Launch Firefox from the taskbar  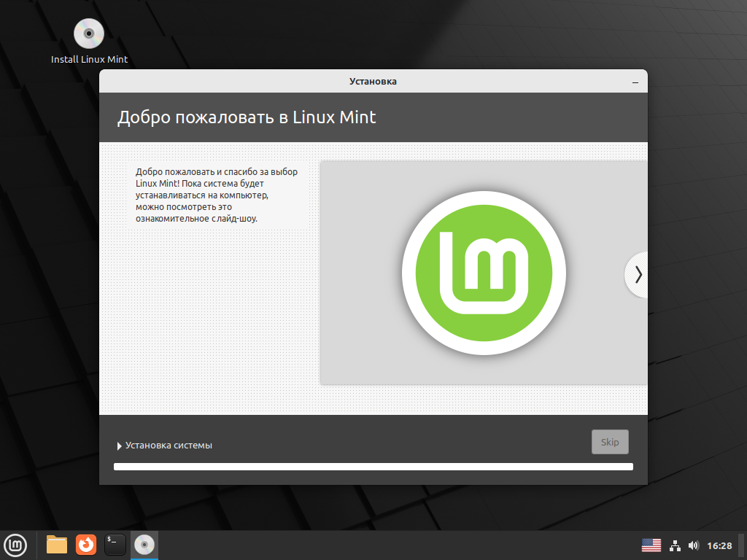(x=85, y=545)
